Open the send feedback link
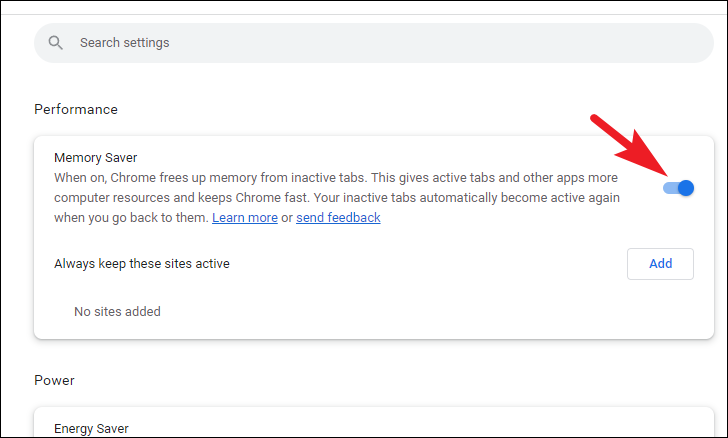The width and height of the screenshot is (728, 438). point(338,217)
